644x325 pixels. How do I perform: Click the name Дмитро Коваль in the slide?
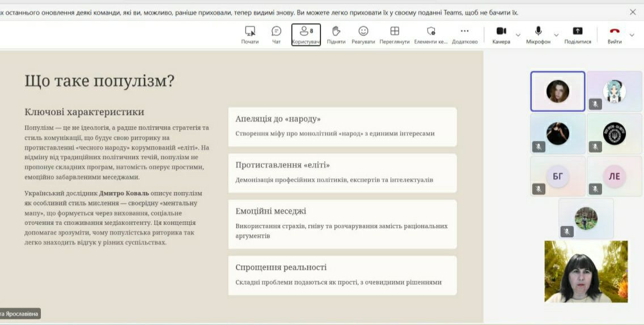tap(124, 193)
